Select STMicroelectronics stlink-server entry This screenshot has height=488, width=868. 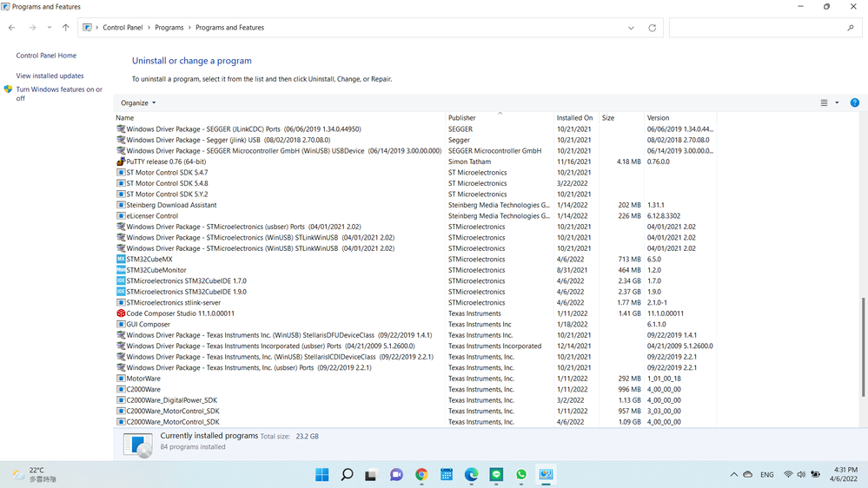click(x=414, y=303)
